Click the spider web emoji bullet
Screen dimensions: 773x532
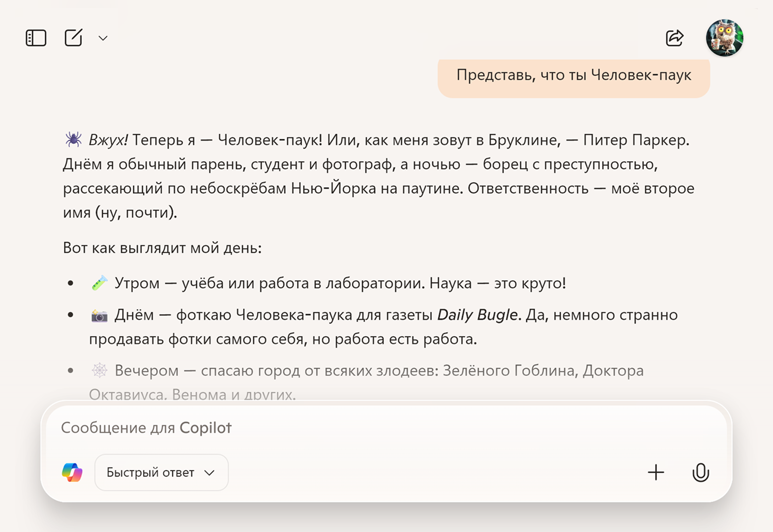[99, 370]
